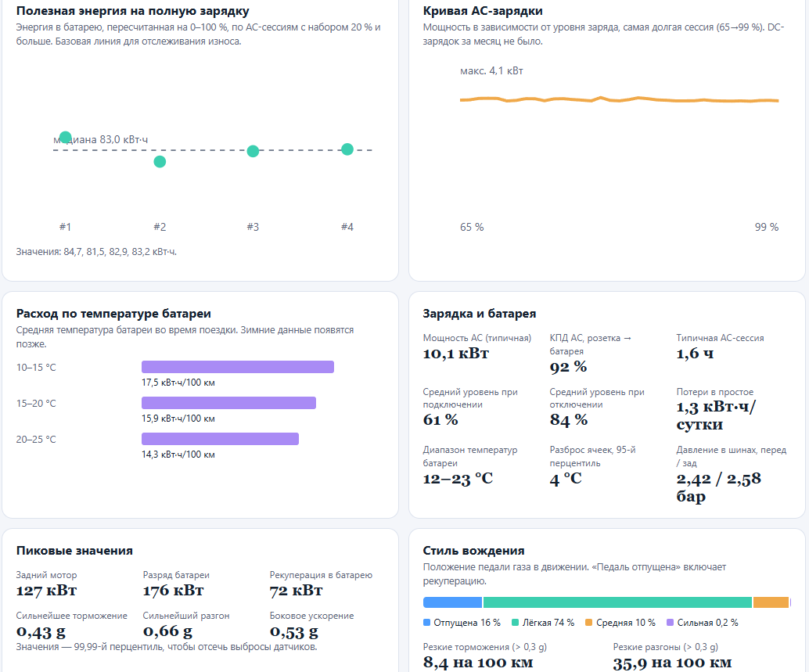
Task: Select the orange legend swatch beside «Средняя 10 %»
Action: pos(588,623)
